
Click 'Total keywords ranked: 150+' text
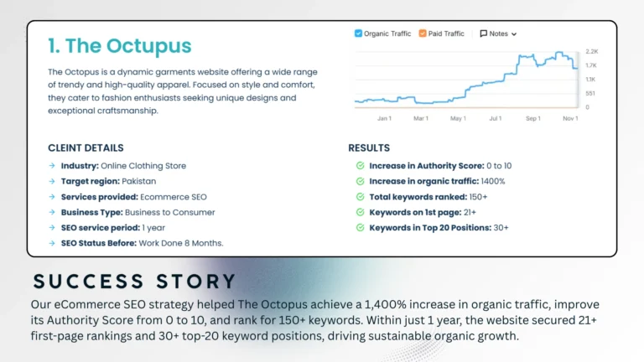(428, 197)
